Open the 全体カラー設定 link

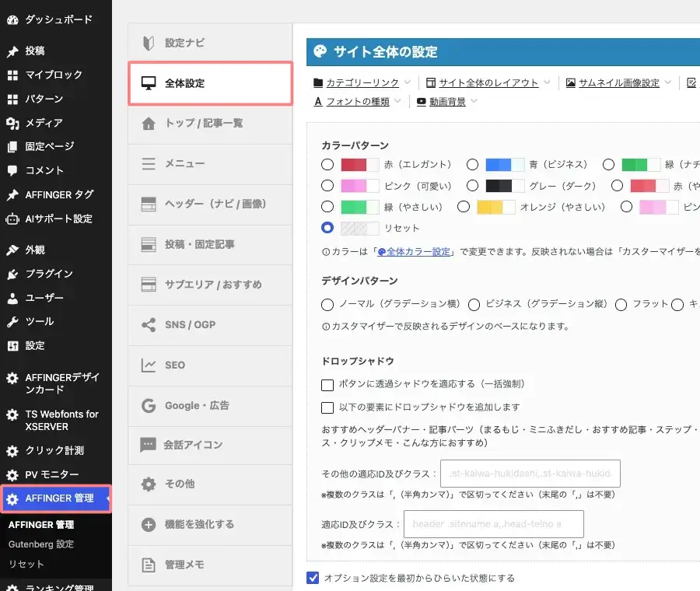tap(414, 252)
